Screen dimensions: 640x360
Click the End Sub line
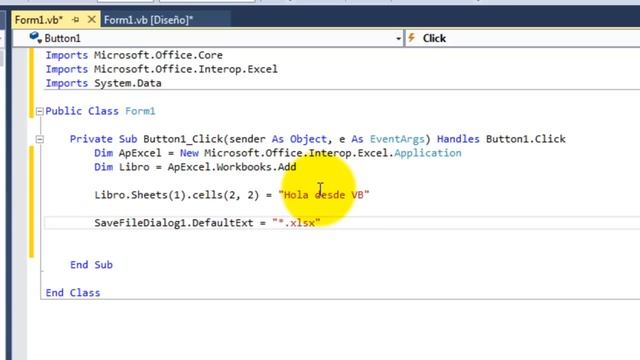(91, 265)
